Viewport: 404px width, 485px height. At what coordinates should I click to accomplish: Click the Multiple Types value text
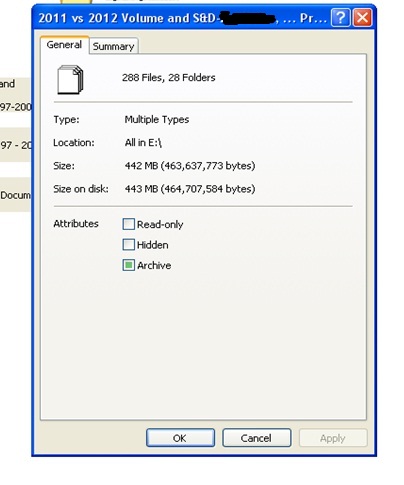(x=157, y=119)
